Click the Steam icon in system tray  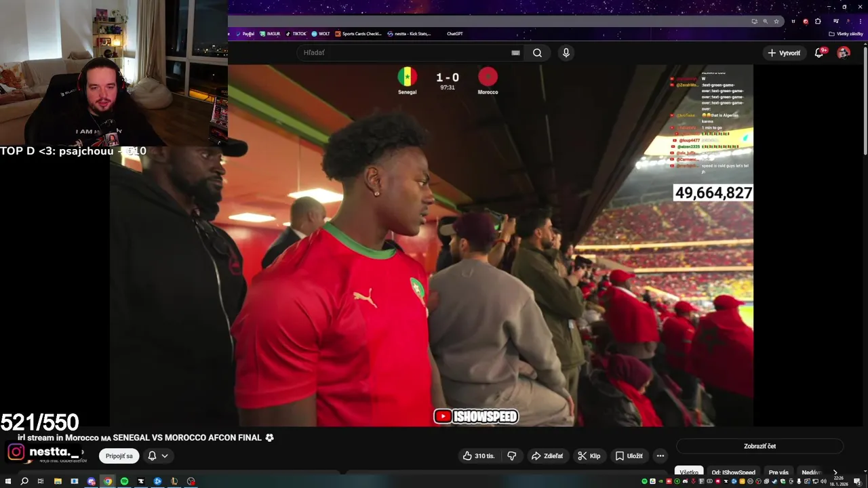click(x=774, y=481)
